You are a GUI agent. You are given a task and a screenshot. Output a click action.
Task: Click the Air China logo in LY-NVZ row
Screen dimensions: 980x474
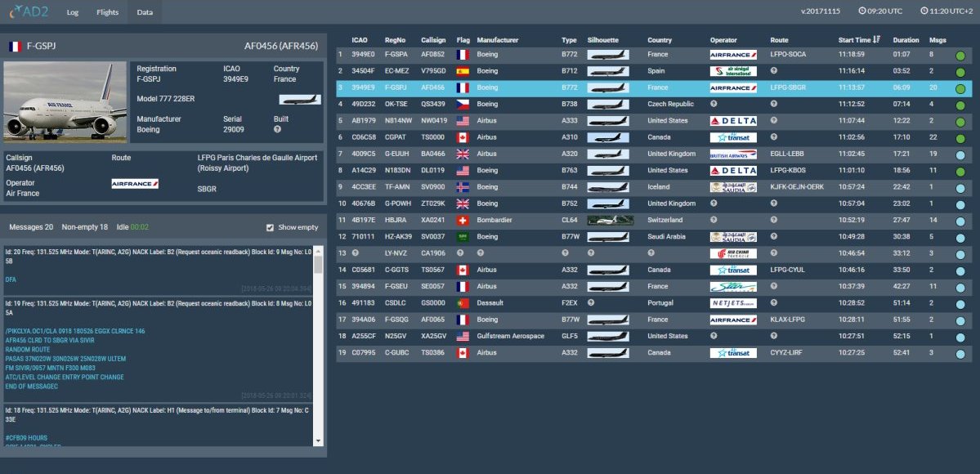(x=733, y=253)
